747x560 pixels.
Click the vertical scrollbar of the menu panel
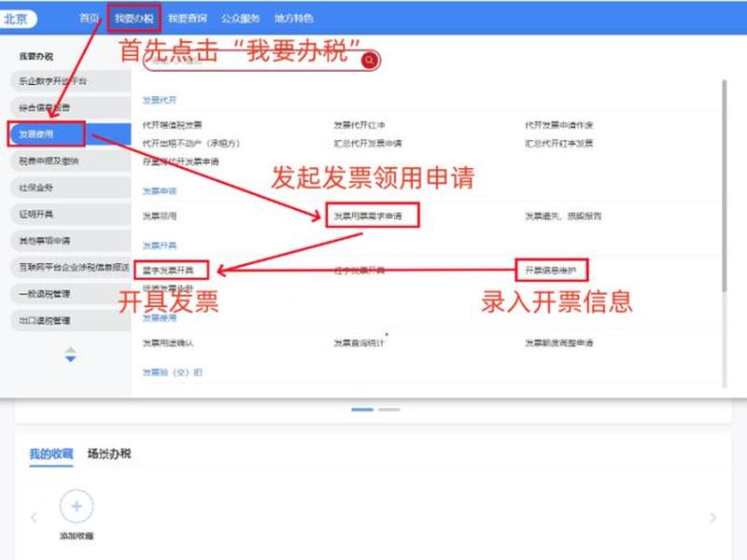pyautogui.click(x=725, y=186)
